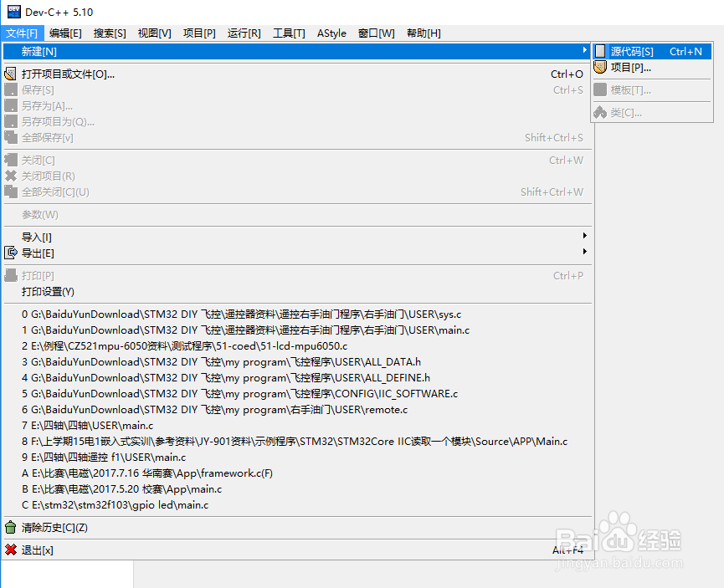The height and width of the screenshot is (588, 724).
Task: Choose 退出[x] to exit
Action: coord(296,550)
